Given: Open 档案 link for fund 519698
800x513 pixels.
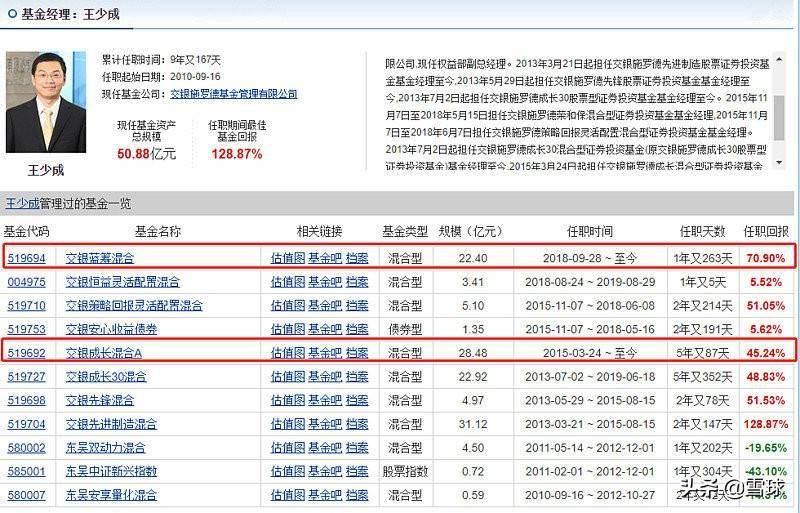Looking at the screenshot, I should tap(357, 400).
